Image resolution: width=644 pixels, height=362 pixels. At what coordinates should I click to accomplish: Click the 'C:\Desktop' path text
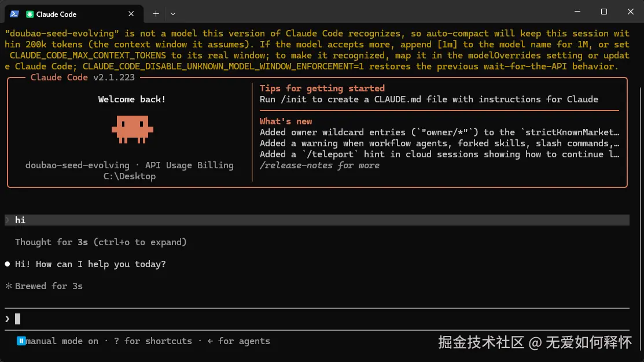point(130,176)
